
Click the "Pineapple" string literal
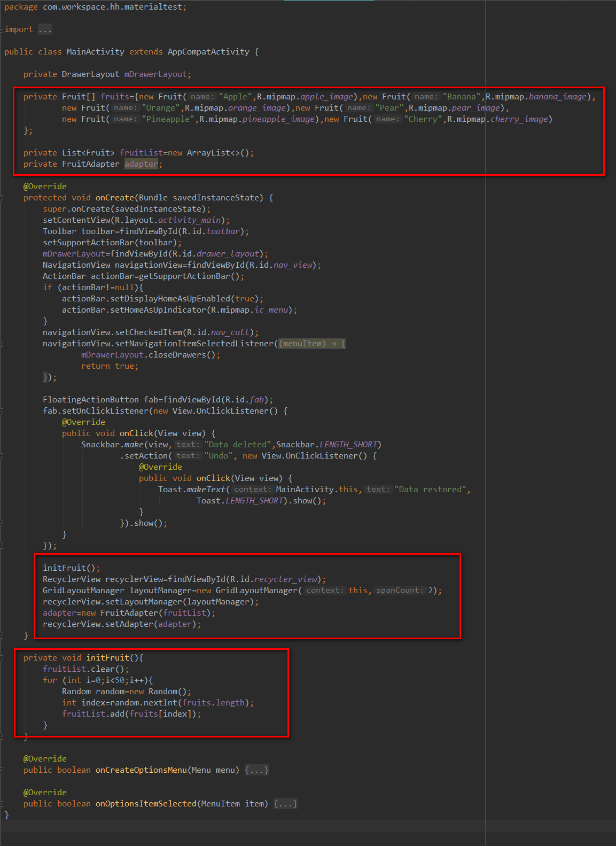(x=168, y=119)
